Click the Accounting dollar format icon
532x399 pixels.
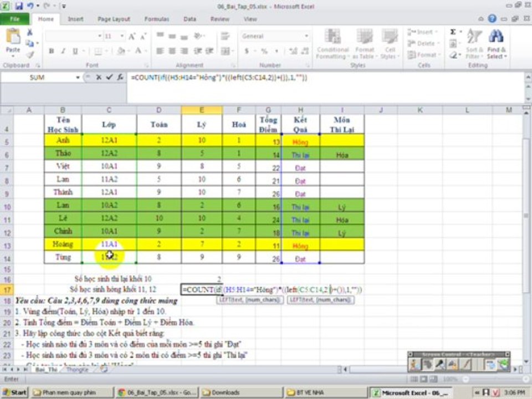coord(247,51)
